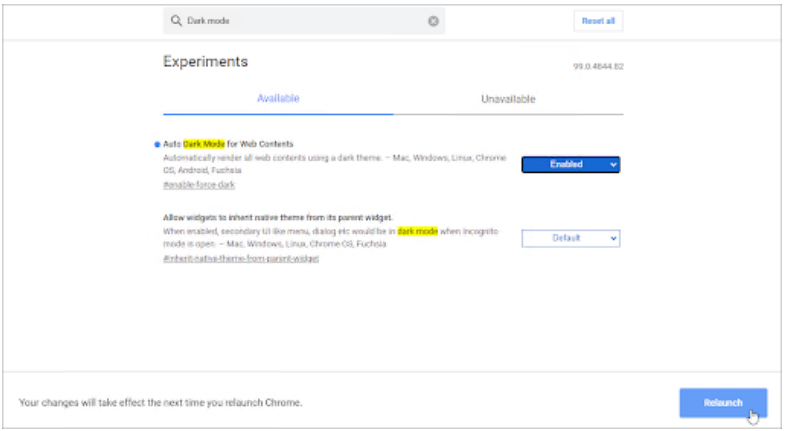Open the Default dropdown for inherit native theme
The height and width of the screenshot is (431, 788).
click(570, 238)
